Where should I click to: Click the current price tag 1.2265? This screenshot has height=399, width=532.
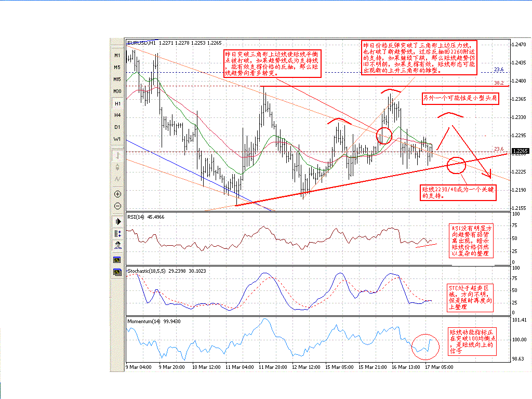[520, 151]
